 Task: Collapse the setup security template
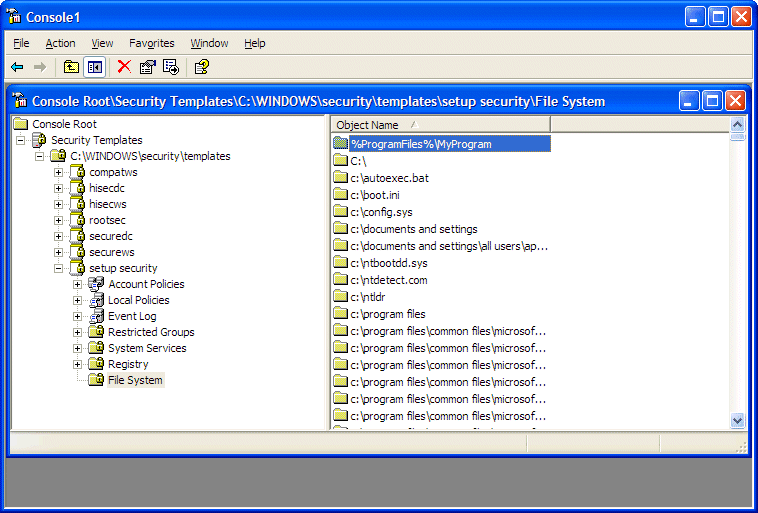(58, 268)
